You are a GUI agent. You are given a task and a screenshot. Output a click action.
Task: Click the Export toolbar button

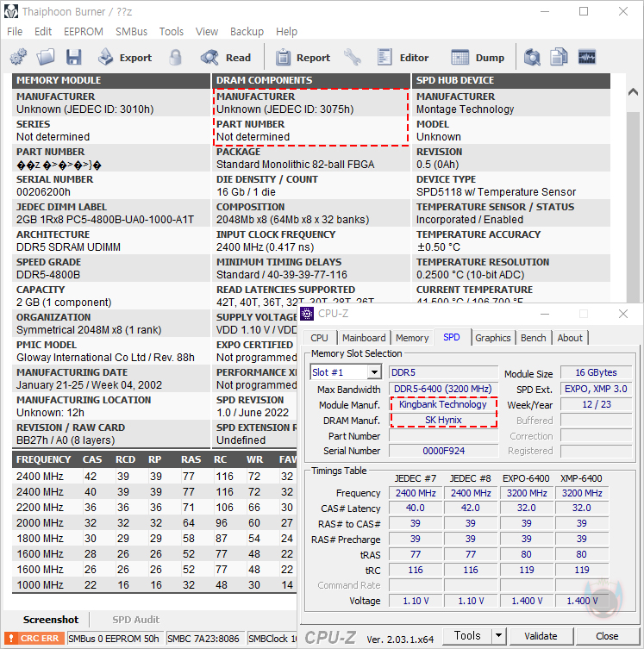pyautogui.click(x=125, y=57)
